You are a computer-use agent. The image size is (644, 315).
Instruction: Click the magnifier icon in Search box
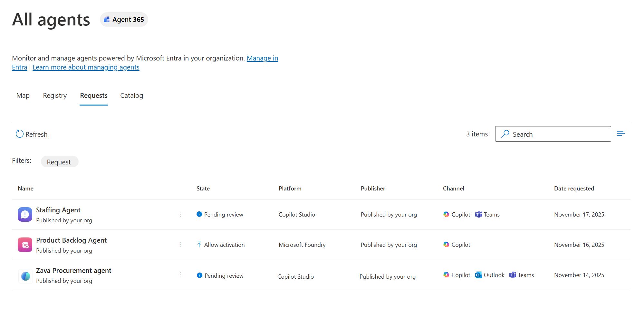[505, 134]
